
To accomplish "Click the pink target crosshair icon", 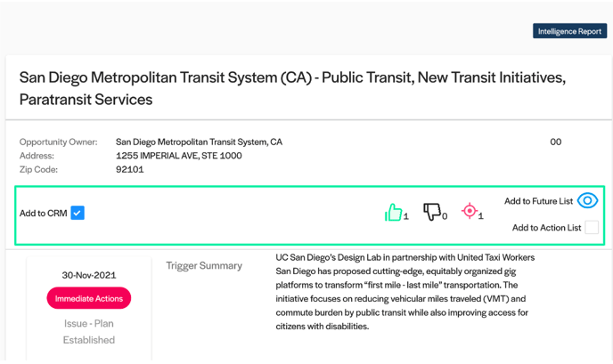I will coord(470,211).
